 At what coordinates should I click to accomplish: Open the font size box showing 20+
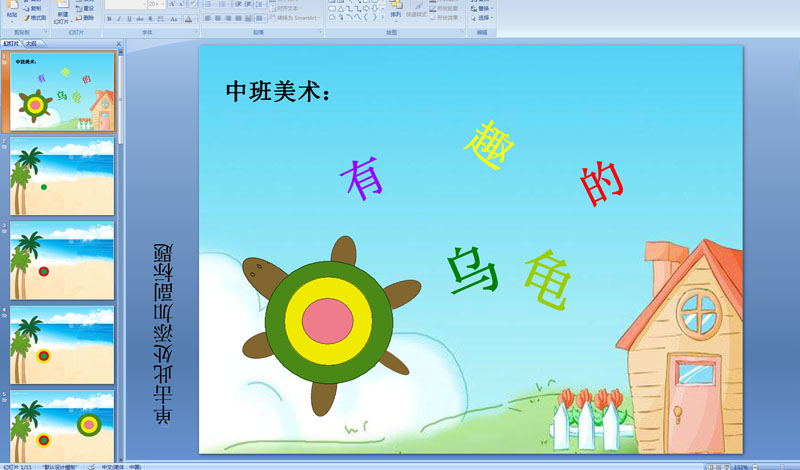click(x=157, y=4)
